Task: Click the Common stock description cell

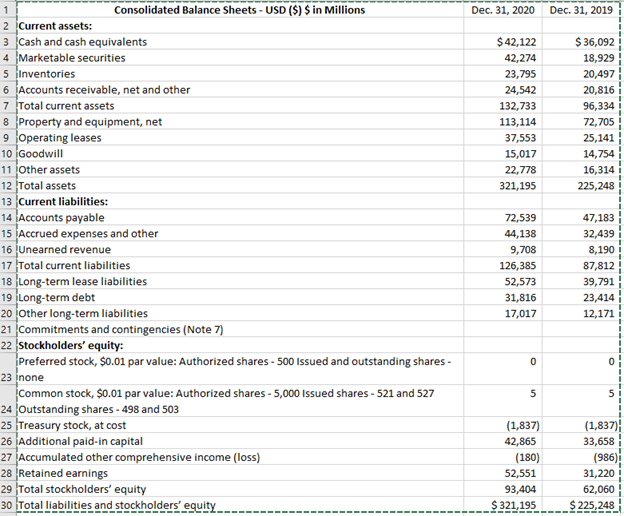Action: point(240,401)
